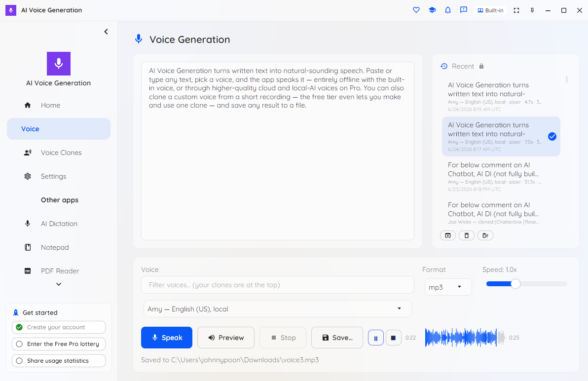Click the heart favorite icon in title bar
Viewport: 588px width, 381px height.
pyautogui.click(x=416, y=10)
